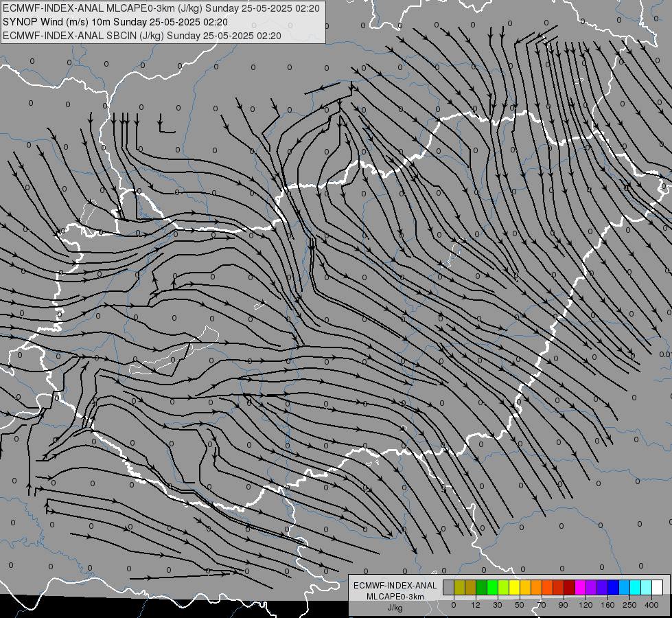Click the 'ECMWF-INDEX-ANAL MLCAPE0-3km' title line
672x618 pixels.
point(161,8)
